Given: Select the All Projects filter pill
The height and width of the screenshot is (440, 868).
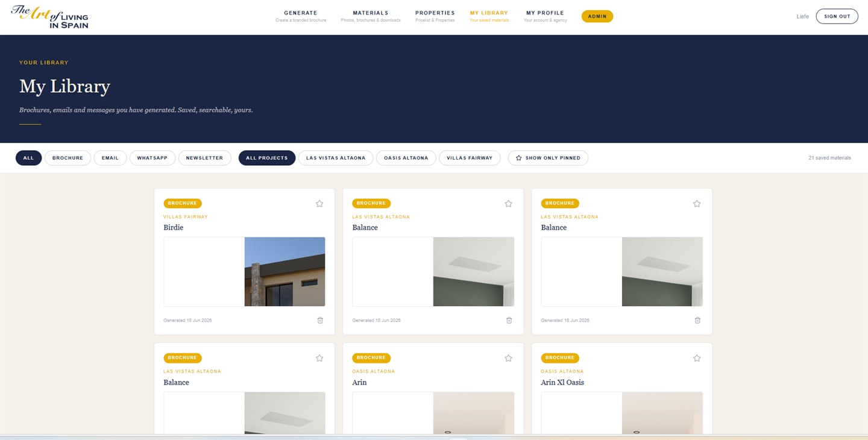Looking at the screenshot, I should click(267, 158).
